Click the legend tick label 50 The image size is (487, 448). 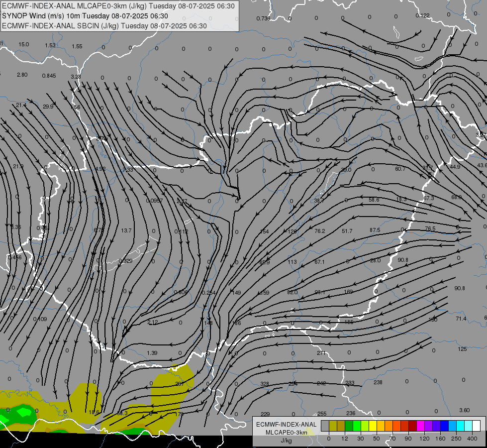[x=376, y=439]
